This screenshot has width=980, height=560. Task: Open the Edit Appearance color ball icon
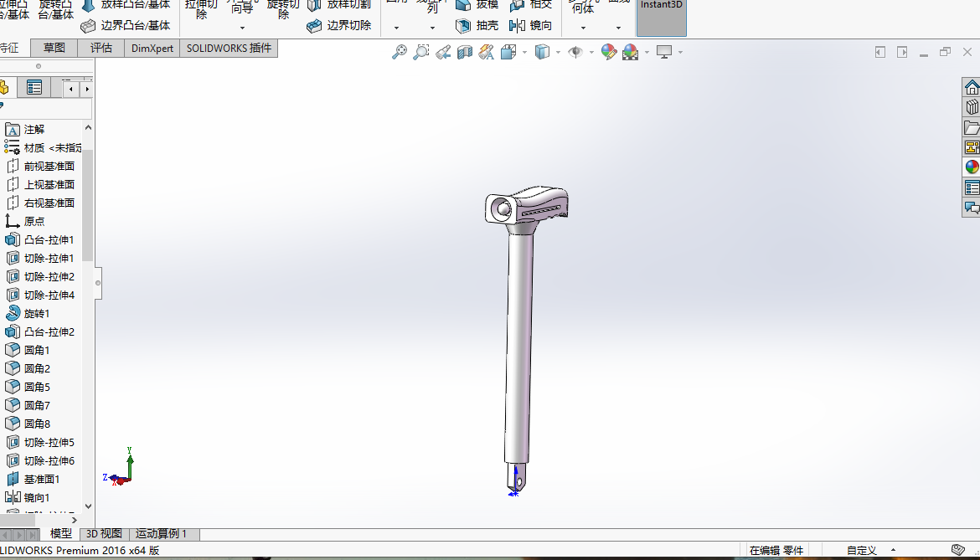point(609,52)
